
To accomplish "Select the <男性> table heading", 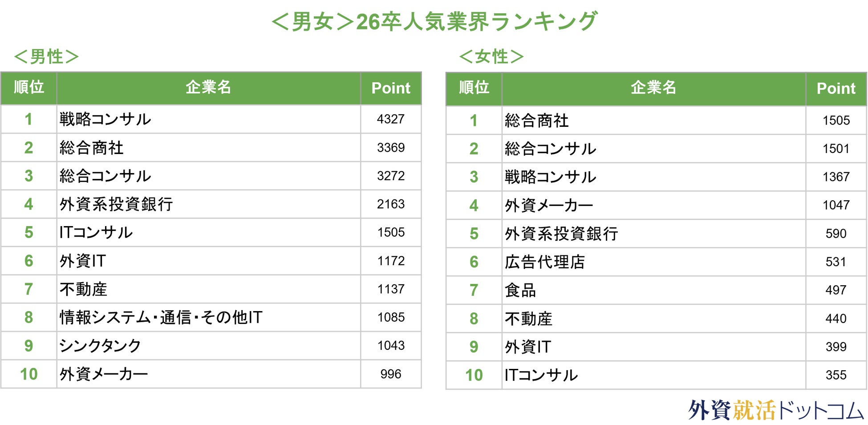I will [x=46, y=57].
